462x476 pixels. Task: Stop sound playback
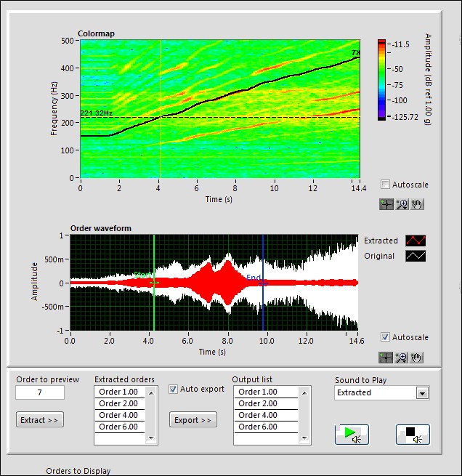[x=412, y=434]
